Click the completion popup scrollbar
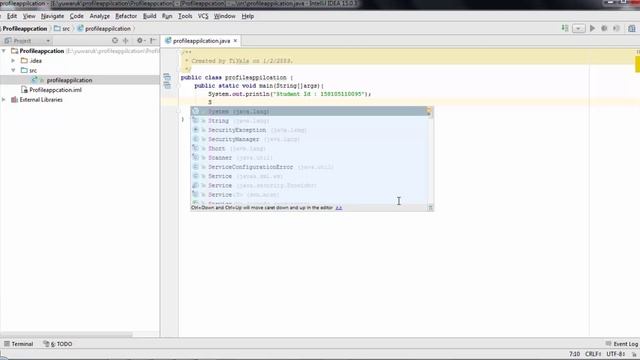Image resolution: width=640 pixels, height=360 pixels. click(429, 155)
